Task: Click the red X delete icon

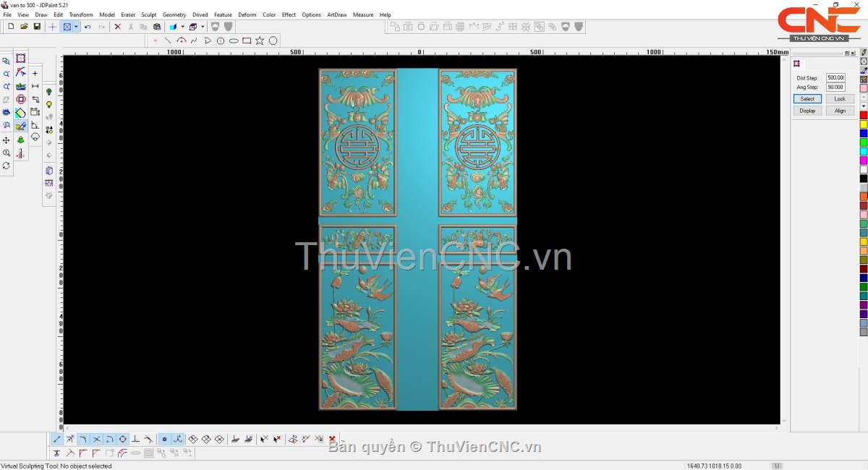Action: pyautogui.click(x=117, y=27)
